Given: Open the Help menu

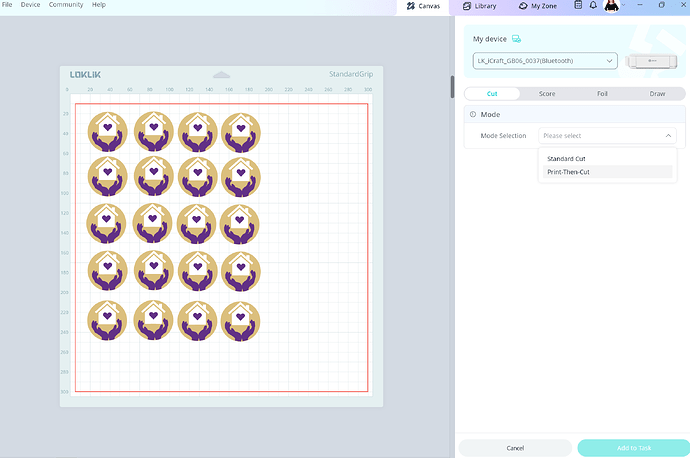Looking at the screenshot, I should pyautogui.click(x=99, y=4).
